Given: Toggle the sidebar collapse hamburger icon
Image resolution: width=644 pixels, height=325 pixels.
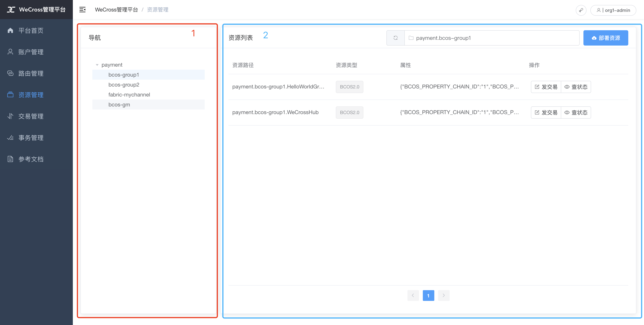Looking at the screenshot, I should 82,10.
